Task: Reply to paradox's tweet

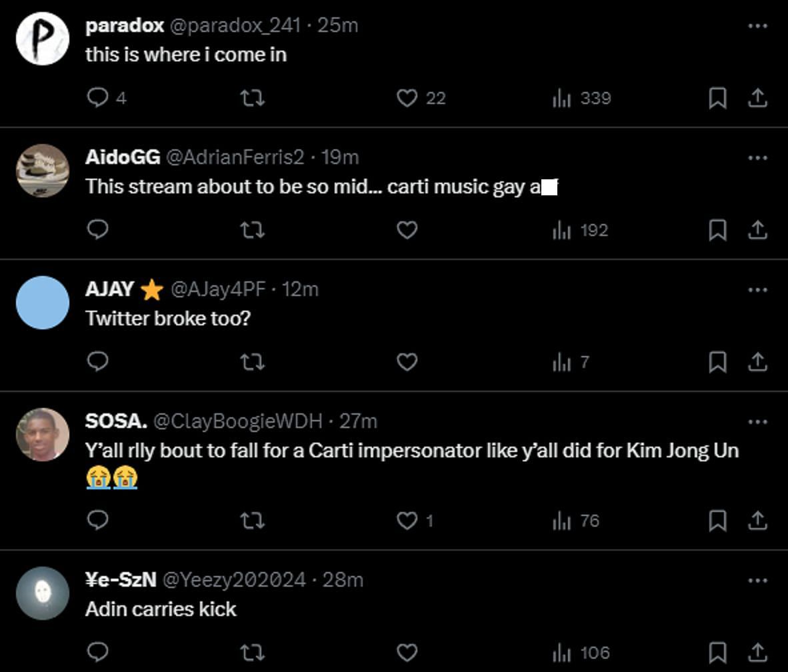Action: (98, 98)
